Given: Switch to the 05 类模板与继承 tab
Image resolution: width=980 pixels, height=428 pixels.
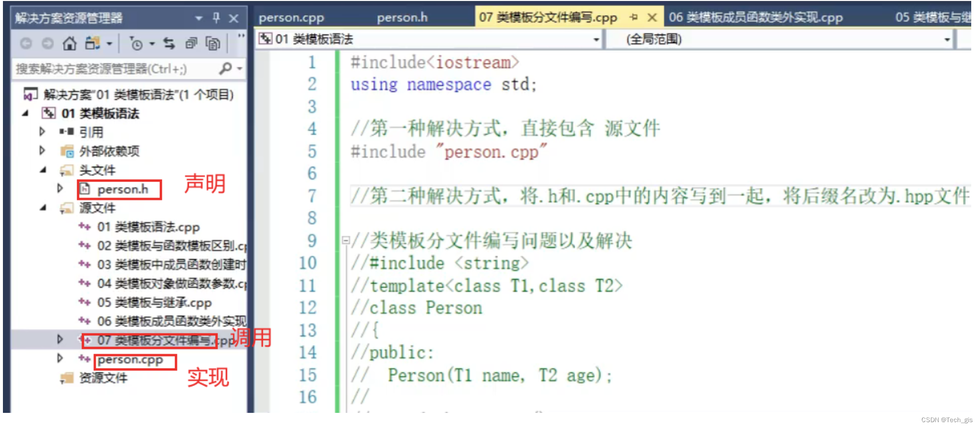Looking at the screenshot, I should pos(933,18).
